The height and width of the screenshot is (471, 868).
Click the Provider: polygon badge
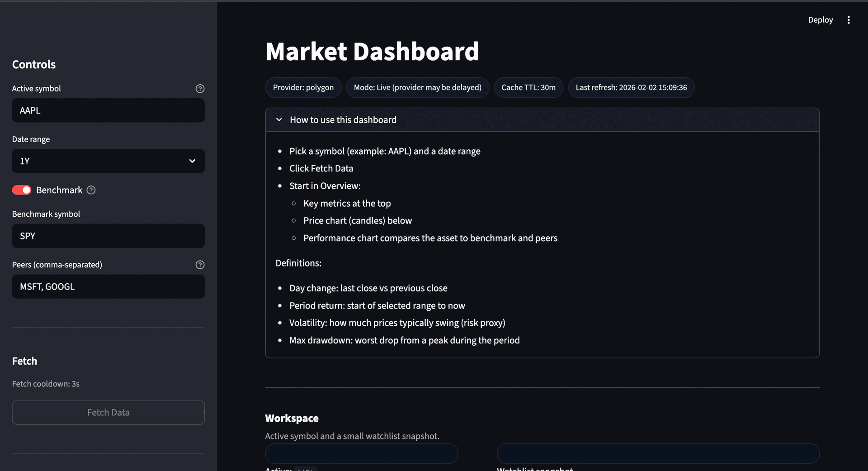[x=303, y=87]
